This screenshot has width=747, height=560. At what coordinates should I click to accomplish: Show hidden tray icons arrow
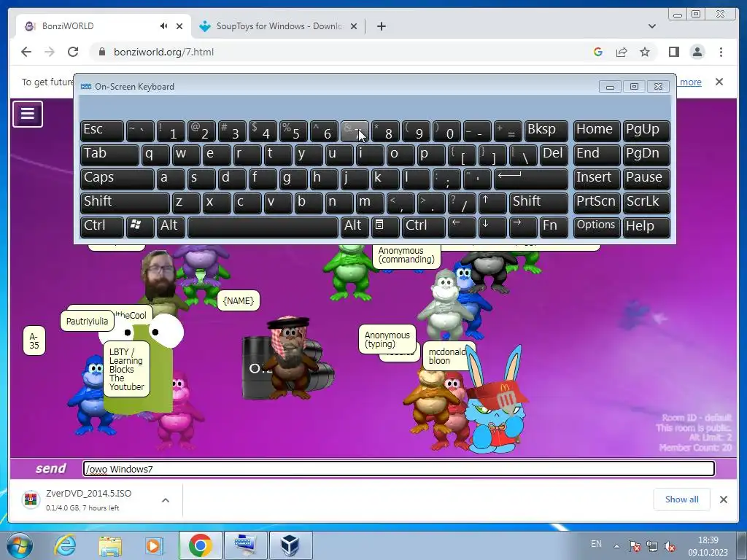click(x=616, y=546)
